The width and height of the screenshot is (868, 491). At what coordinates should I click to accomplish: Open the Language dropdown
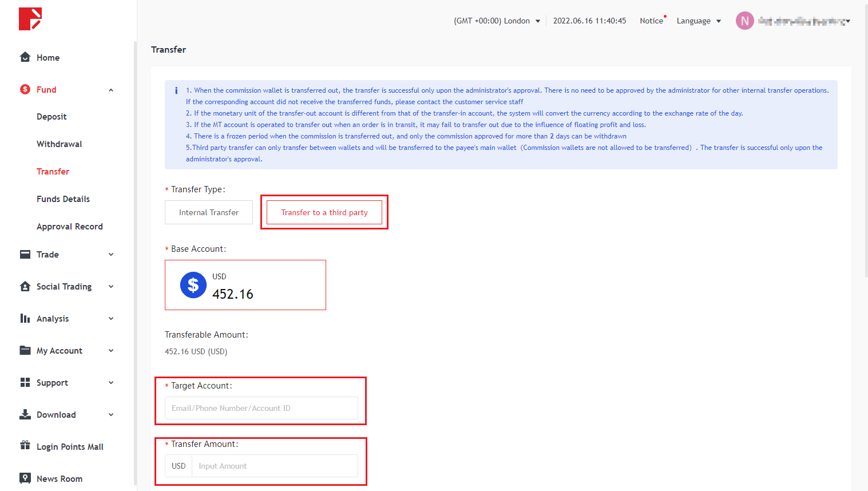699,21
